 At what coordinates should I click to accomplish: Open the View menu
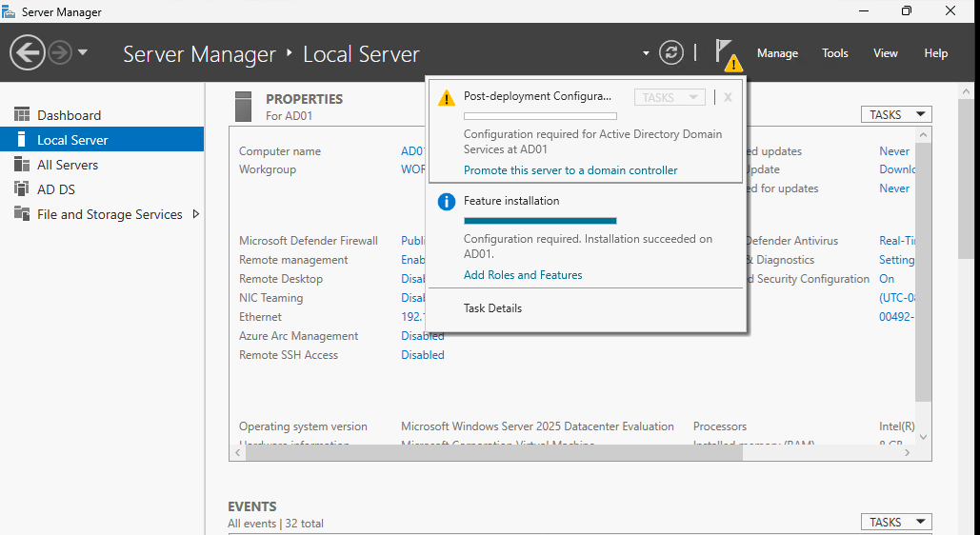coord(886,53)
